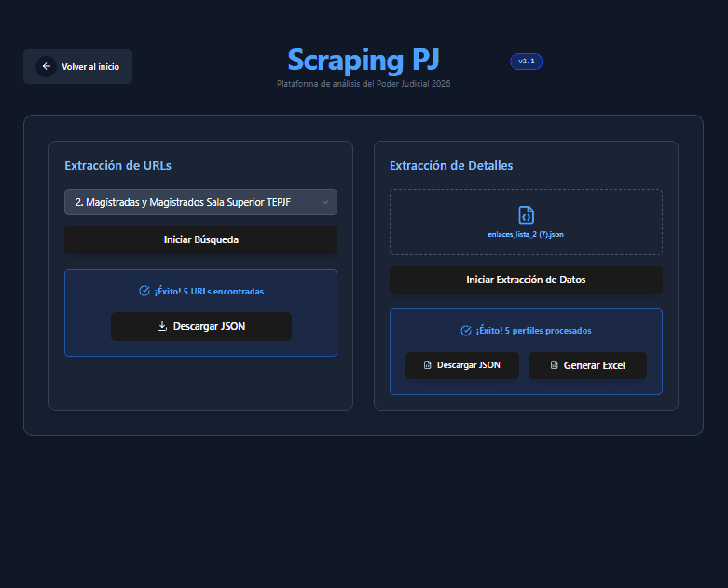Viewport: 728px width, 588px height.
Task: Click Descargar JSON label in details panel
Action: [469, 365]
